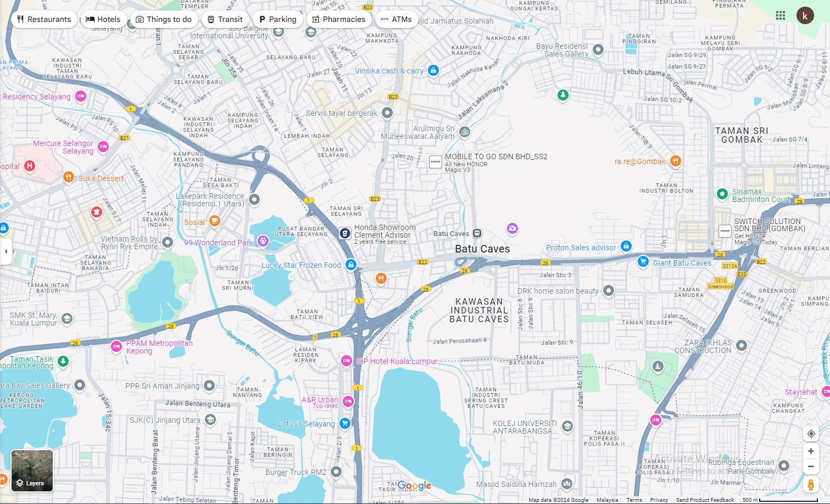Open SWITCH SOLUTION SDN BHD marker
This screenshot has width=830, height=504.
point(725,231)
